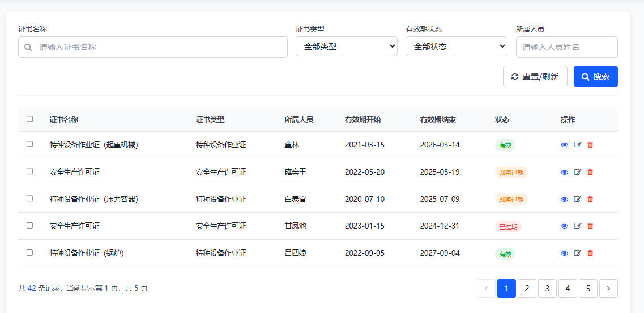Image resolution: width=644 pixels, height=313 pixels.
Task: Check the row for 特种设备作业证（起重机械）
Action: pos(30,144)
